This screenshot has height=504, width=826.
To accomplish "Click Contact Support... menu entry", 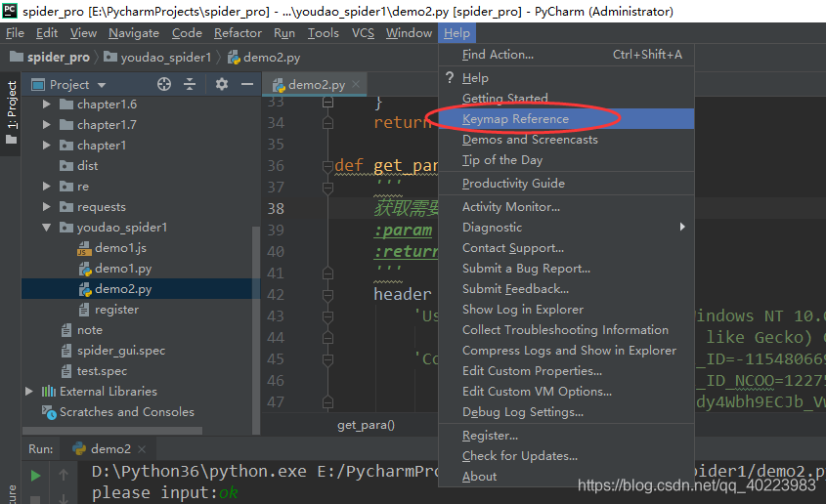I will coord(566,248).
